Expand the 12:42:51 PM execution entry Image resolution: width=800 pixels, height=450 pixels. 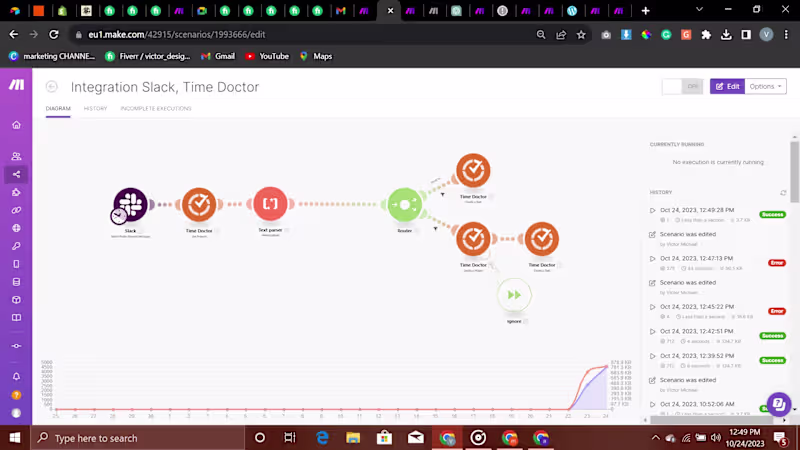tap(653, 332)
